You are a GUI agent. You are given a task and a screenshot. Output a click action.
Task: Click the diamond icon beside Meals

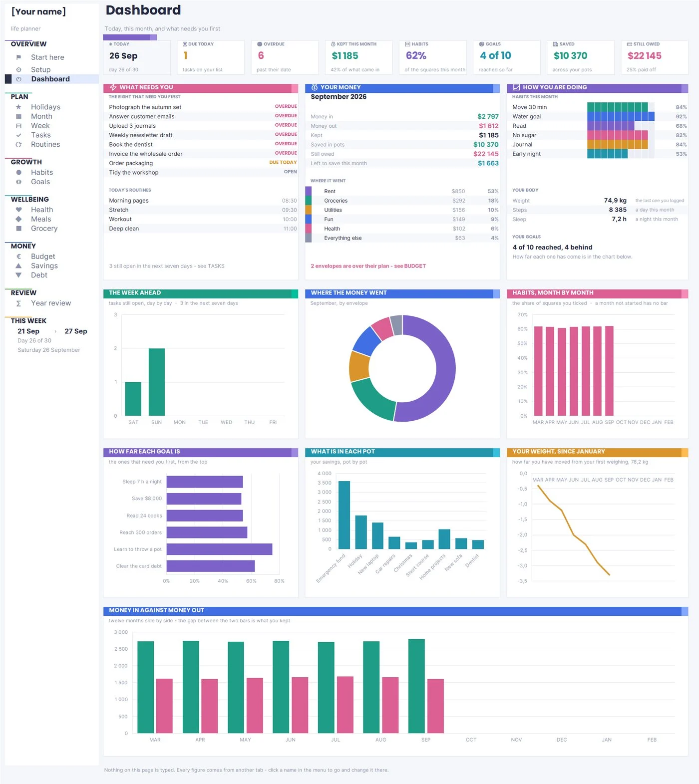(18, 219)
